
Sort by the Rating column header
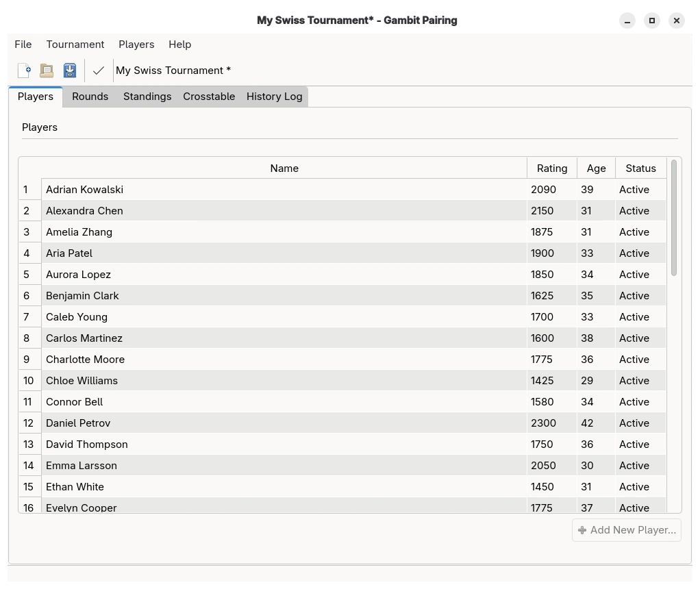tap(552, 168)
